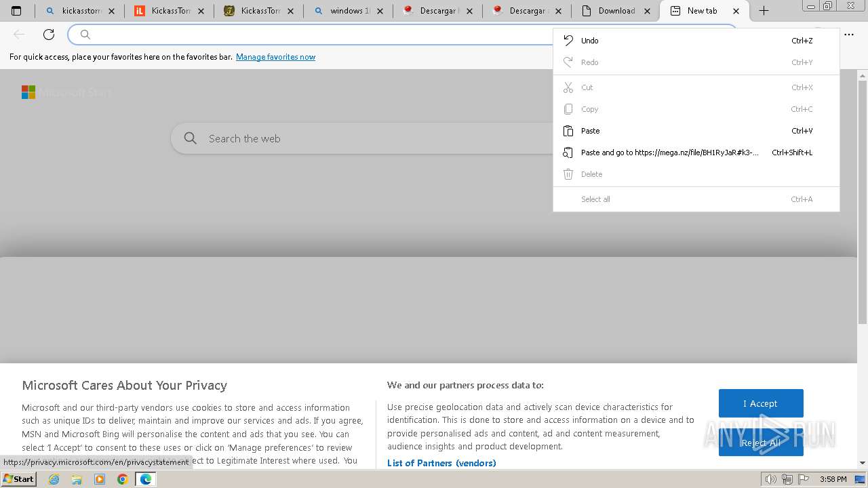Launch Chrome from the taskbar

click(123, 479)
